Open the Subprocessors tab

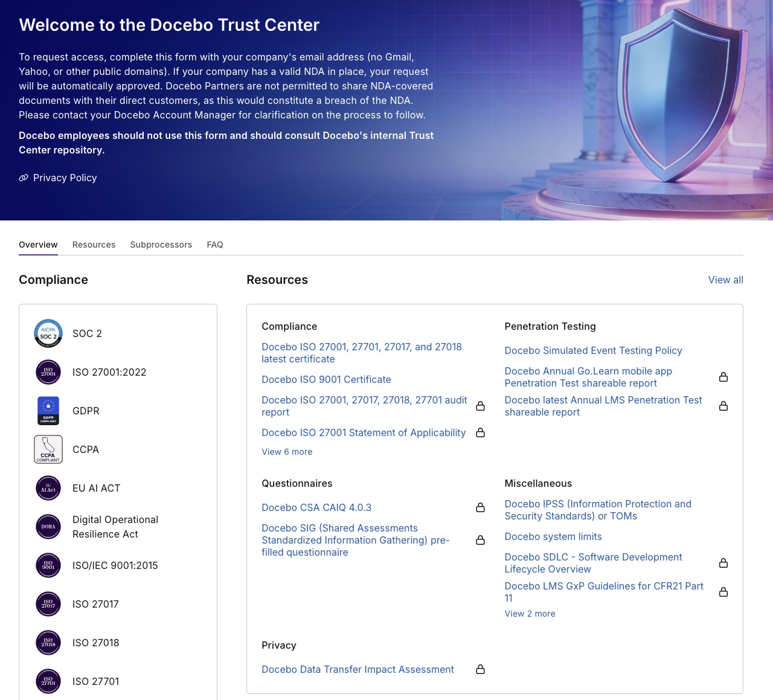tap(161, 245)
